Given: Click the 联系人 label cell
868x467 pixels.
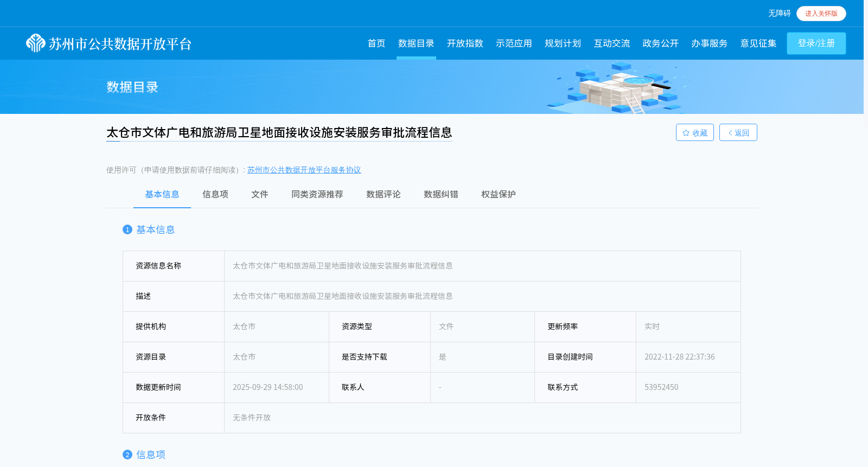Looking at the screenshot, I should (x=380, y=387).
